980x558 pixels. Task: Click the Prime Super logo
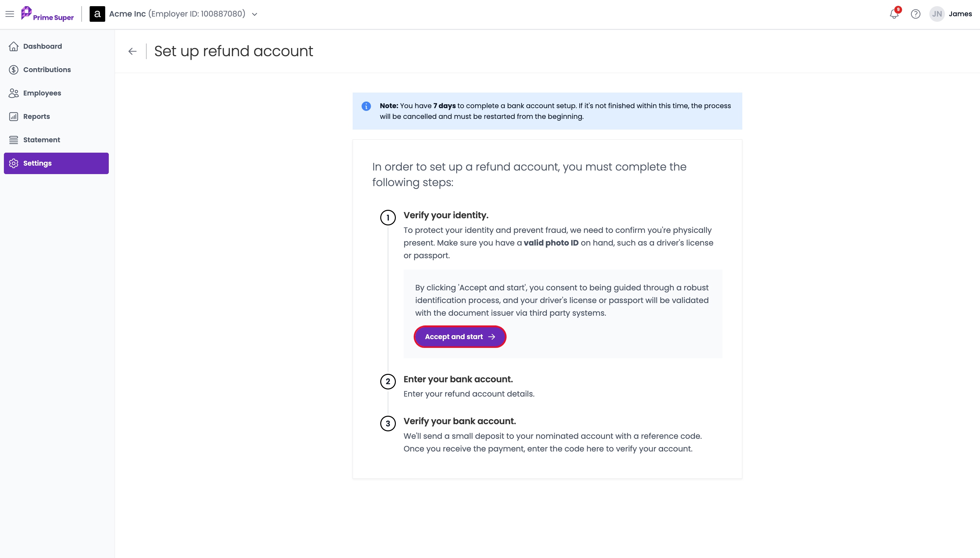click(x=47, y=14)
